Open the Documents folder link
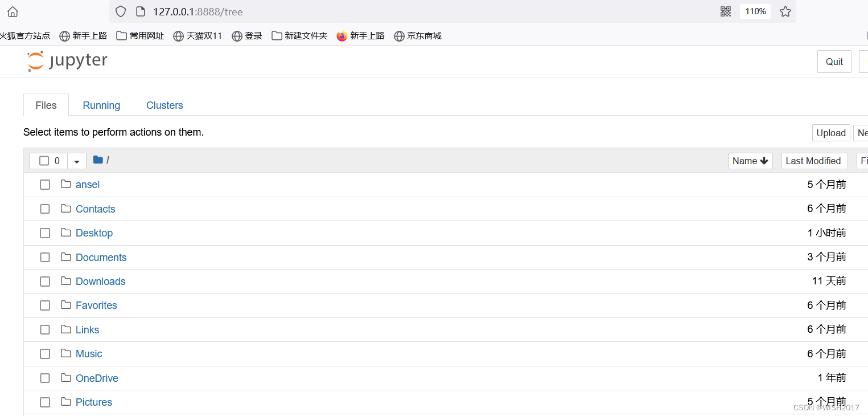This screenshot has height=416, width=868. pyautogui.click(x=101, y=258)
